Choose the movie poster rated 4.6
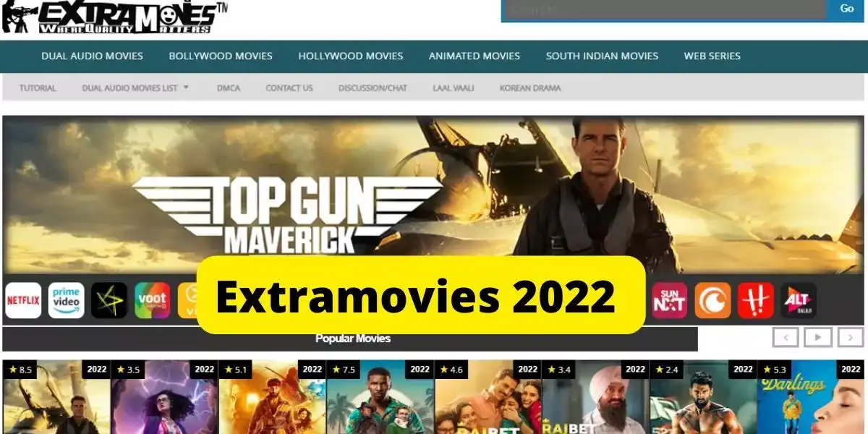Viewport: 868px width, 434px height. point(488,397)
